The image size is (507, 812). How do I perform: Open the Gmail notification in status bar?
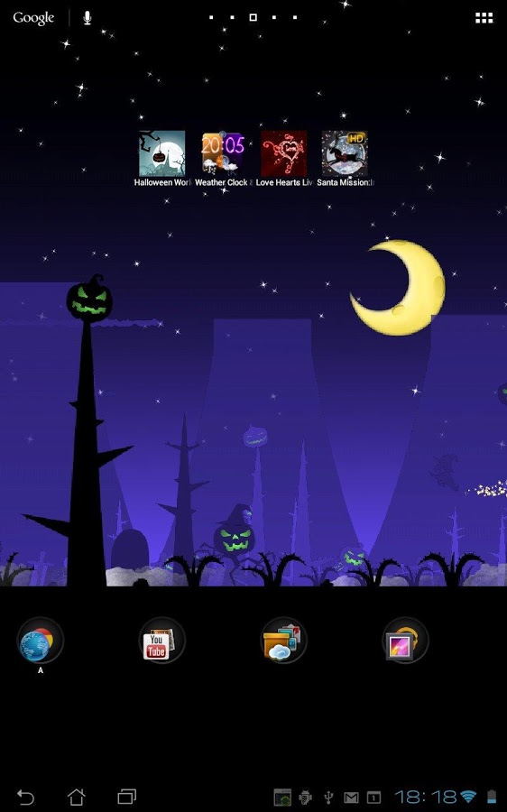pos(352,798)
